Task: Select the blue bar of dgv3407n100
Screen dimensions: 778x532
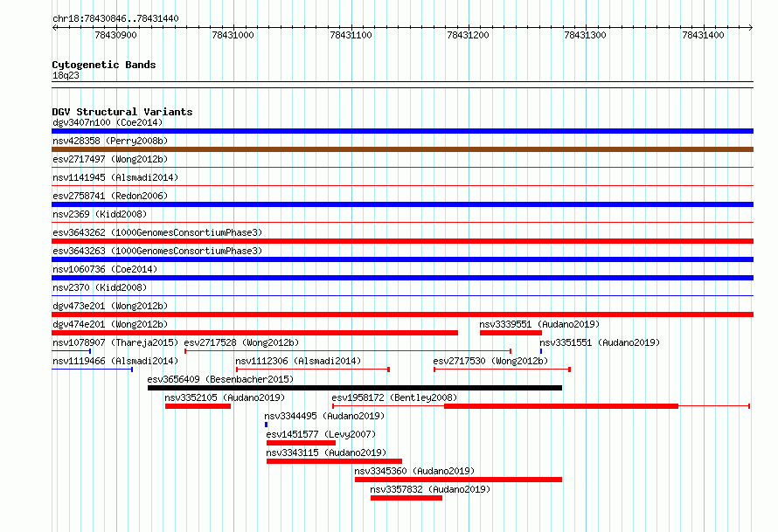Action: pyautogui.click(x=402, y=131)
